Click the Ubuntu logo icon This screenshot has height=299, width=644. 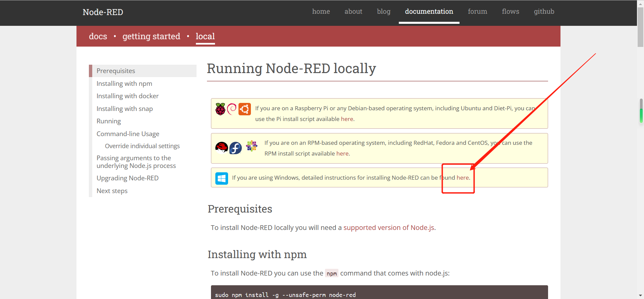(245, 109)
